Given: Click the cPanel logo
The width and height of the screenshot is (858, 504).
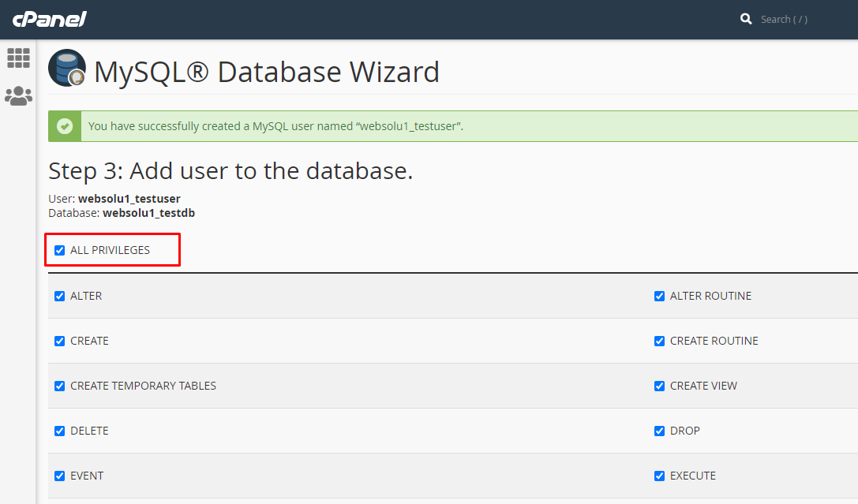Looking at the screenshot, I should tap(49, 19).
